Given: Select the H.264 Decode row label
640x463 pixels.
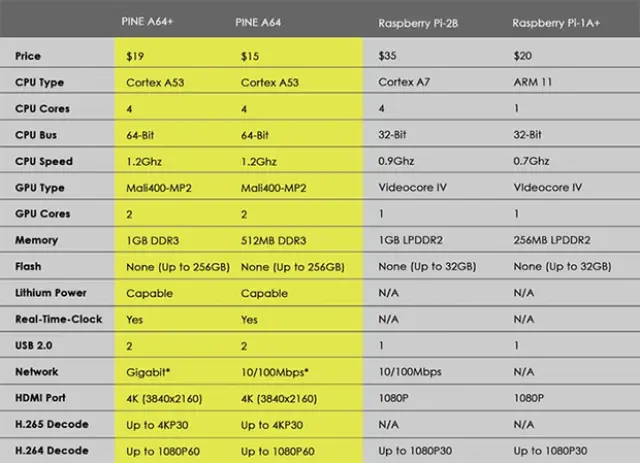Looking at the screenshot, I should tap(50, 450).
